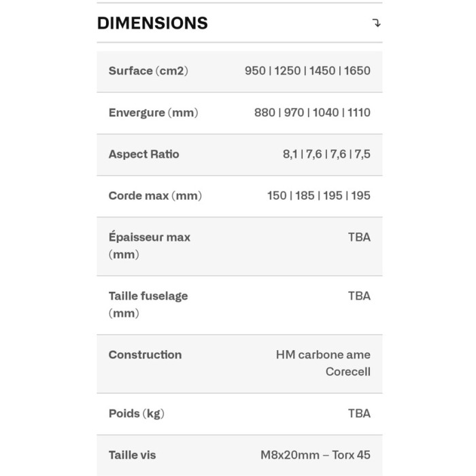Select the Surface (cm2) row label
Screen dimensions: 476x476
point(148,71)
